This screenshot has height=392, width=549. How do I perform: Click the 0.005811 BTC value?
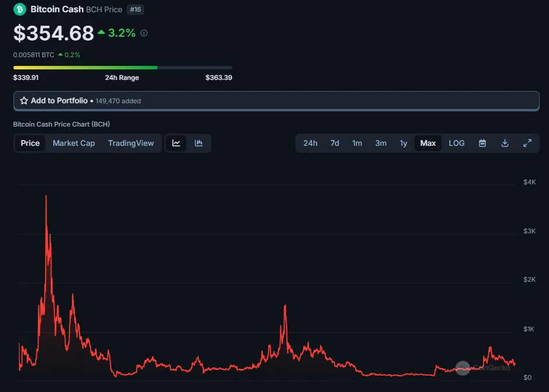pyautogui.click(x=34, y=55)
